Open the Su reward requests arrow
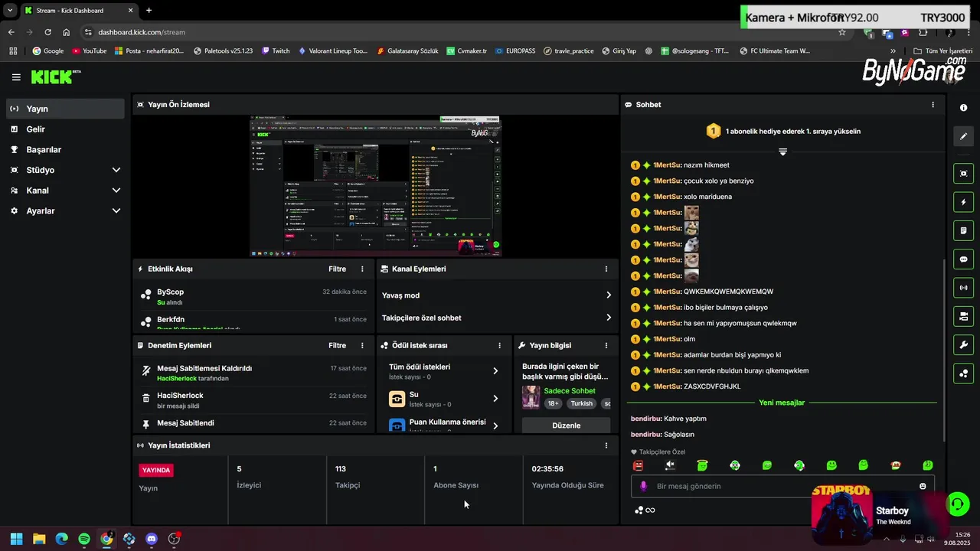The height and width of the screenshot is (551, 980). (495, 399)
